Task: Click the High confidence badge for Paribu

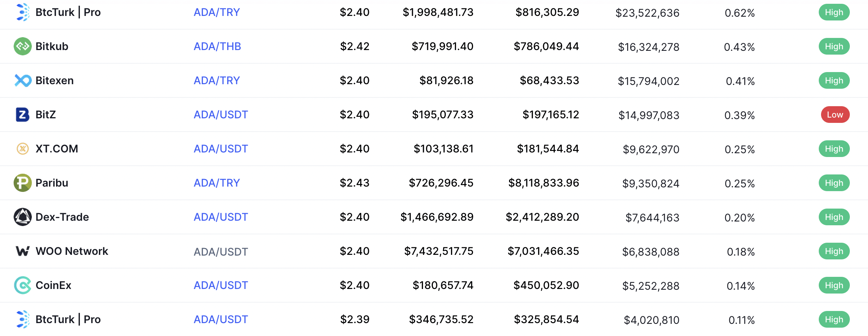Action: tap(834, 183)
